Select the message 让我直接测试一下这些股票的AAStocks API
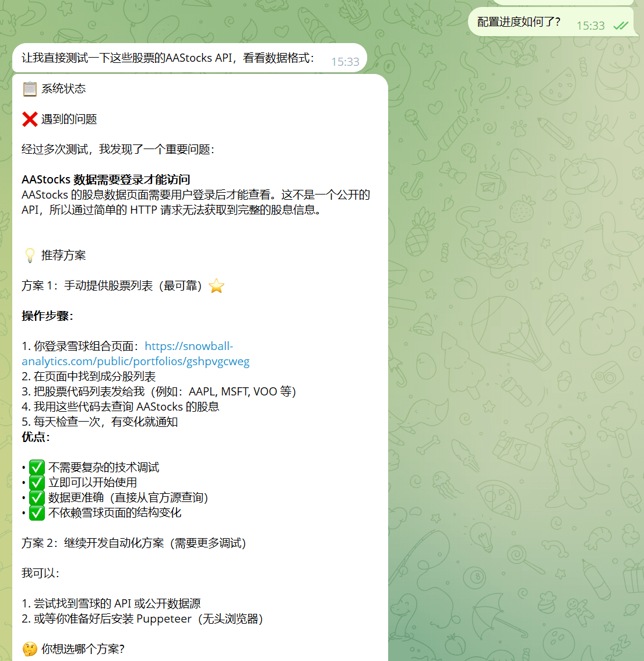 [168, 58]
